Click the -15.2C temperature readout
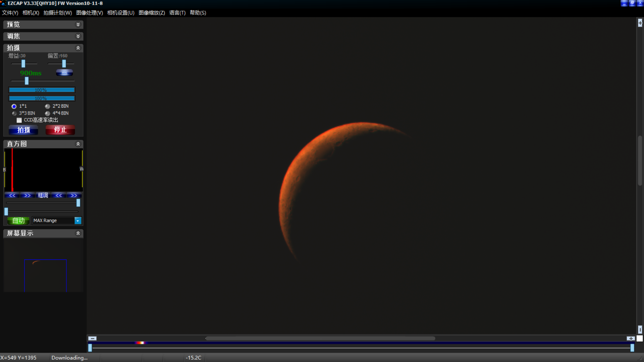 pos(194,358)
